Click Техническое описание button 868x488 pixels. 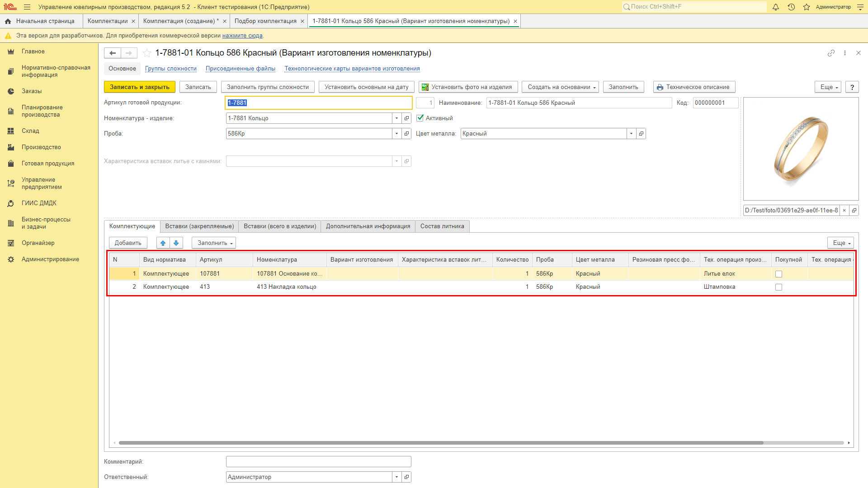694,87
